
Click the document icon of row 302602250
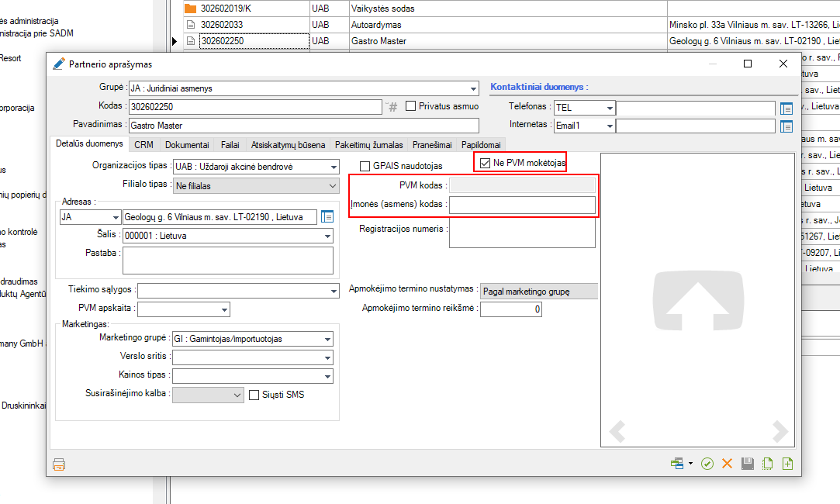click(x=190, y=40)
